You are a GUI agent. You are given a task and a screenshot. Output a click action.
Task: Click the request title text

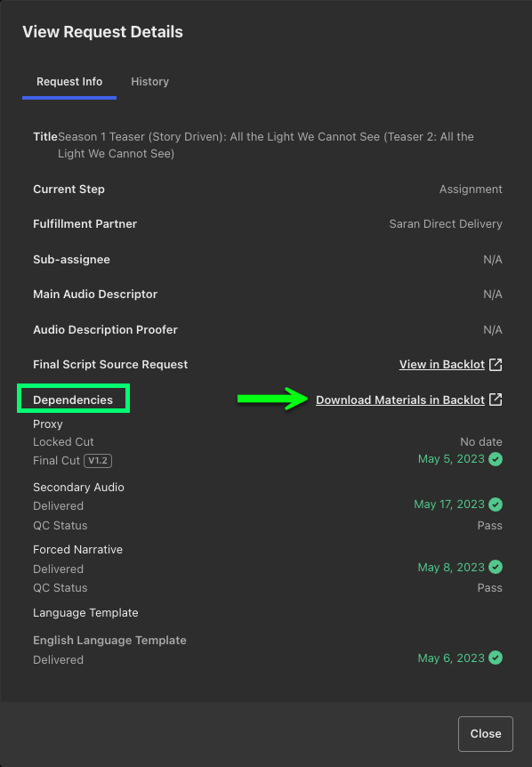point(265,145)
